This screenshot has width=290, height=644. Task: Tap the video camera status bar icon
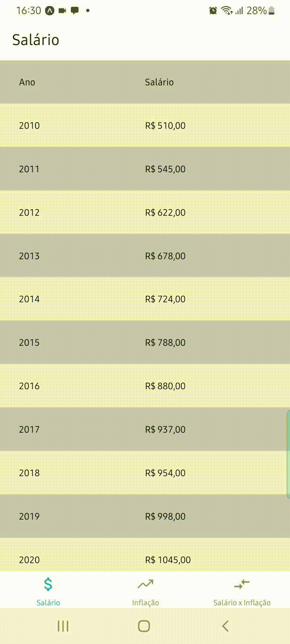point(62,11)
